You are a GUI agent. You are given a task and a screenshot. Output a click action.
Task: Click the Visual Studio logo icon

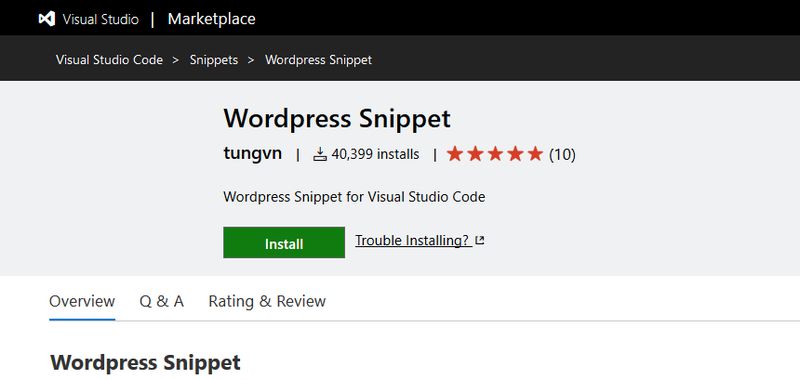pyautogui.click(x=46, y=19)
